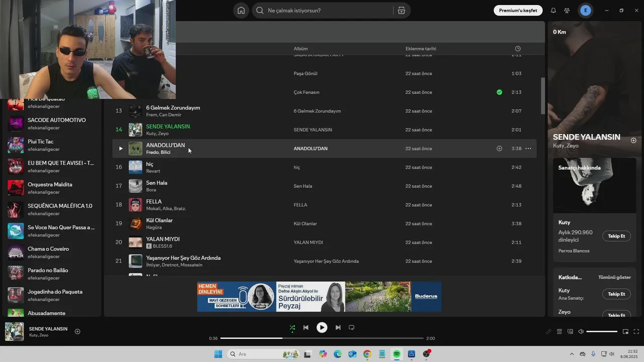Screen dimensions: 644x362
Task: Add SENDE YALANSIN to liked from player bar
Action: point(77,332)
